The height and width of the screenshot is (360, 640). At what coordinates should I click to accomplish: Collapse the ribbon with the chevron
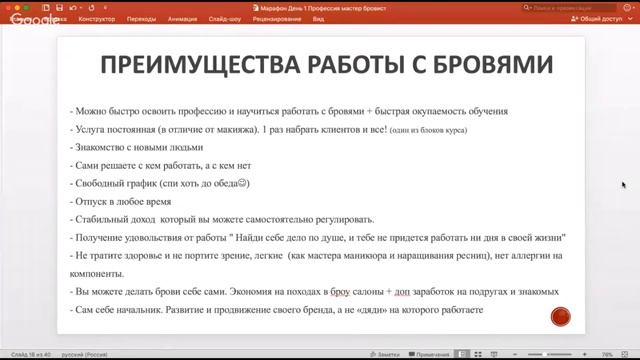[631, 19]
